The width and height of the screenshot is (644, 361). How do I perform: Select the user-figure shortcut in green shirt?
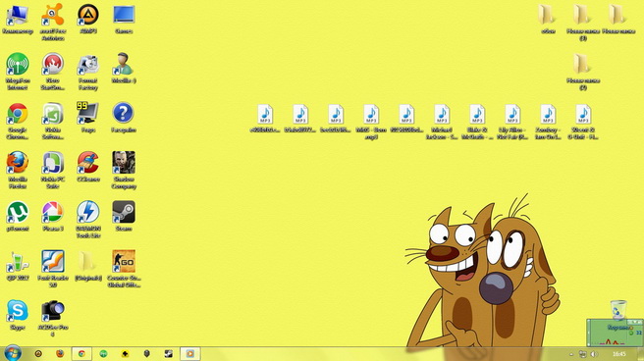pos(124,69)
